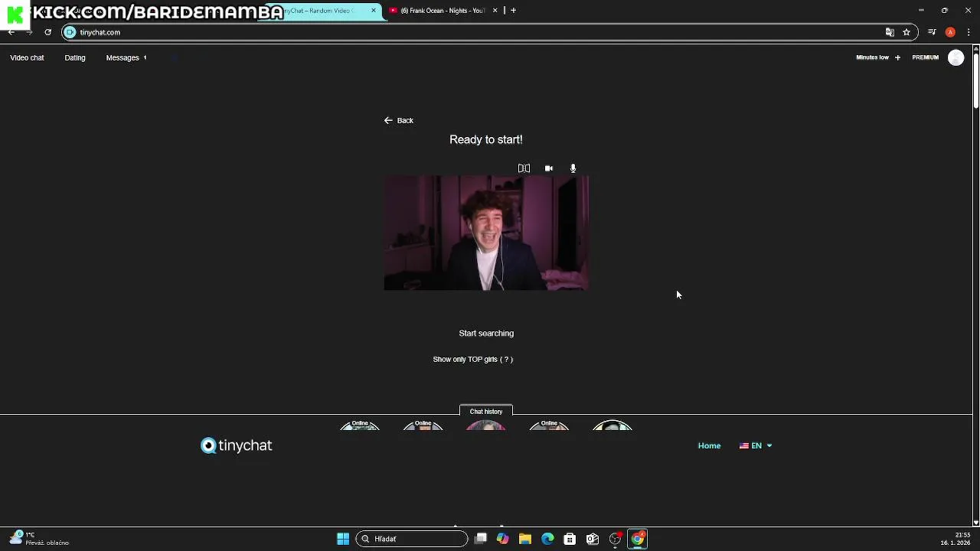This screenshot has width=980, height=551.
Task: Open the Chrome profile avatar A
Action: pos(950,32)
